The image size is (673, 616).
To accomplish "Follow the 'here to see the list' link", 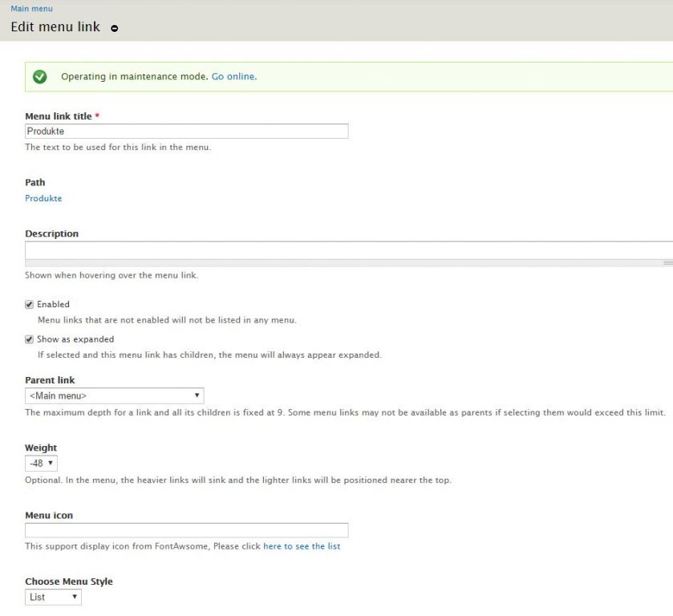I will pyautogui.click(x=302, y=546).
